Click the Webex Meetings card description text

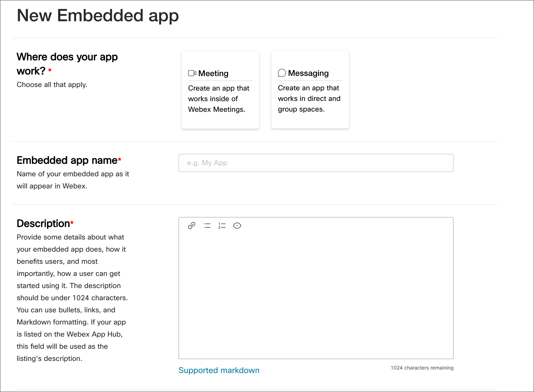218,99
